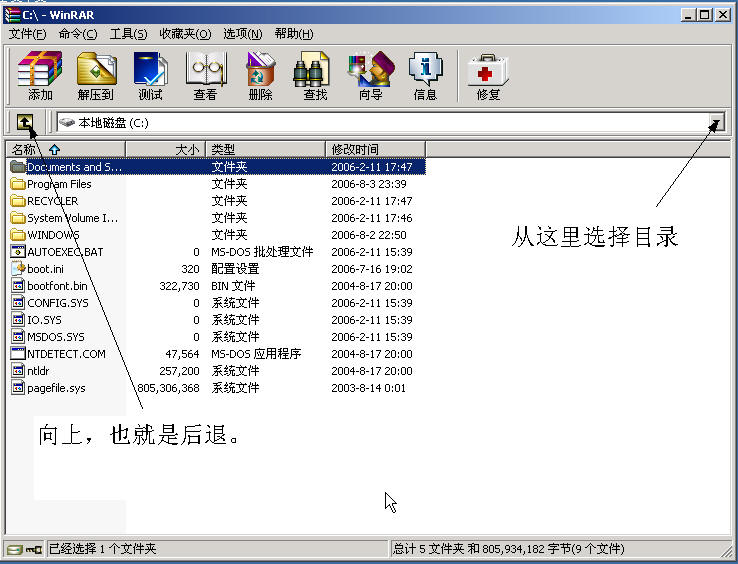Open the 命令(C) menu
The width and height of the screenshot is (738, 564).
point(78,34)
